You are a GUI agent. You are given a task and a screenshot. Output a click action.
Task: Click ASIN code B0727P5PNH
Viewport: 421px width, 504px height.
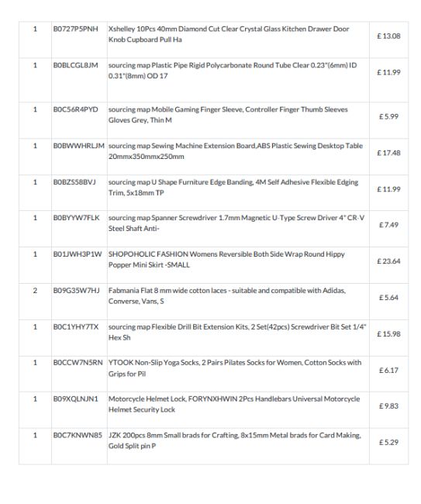[x=75, y=29]
